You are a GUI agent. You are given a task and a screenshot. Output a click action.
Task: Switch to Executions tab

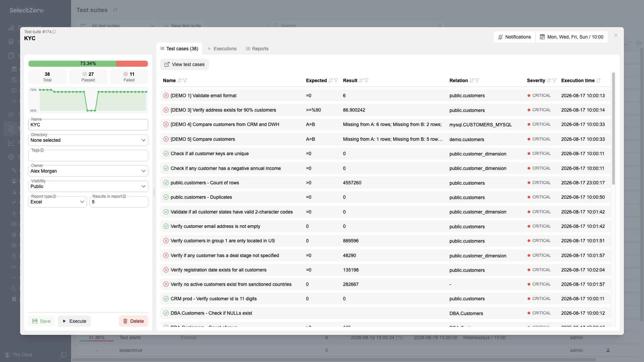[x=222, y=49]
